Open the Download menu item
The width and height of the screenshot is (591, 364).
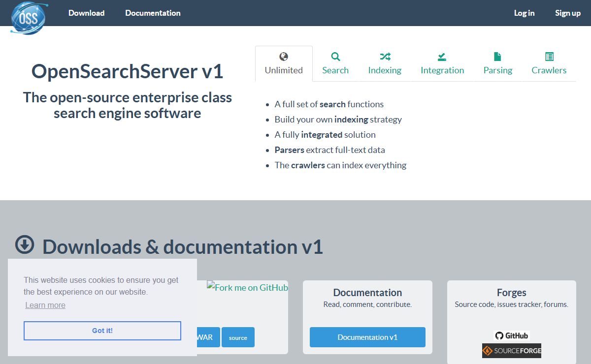(86, 13)
